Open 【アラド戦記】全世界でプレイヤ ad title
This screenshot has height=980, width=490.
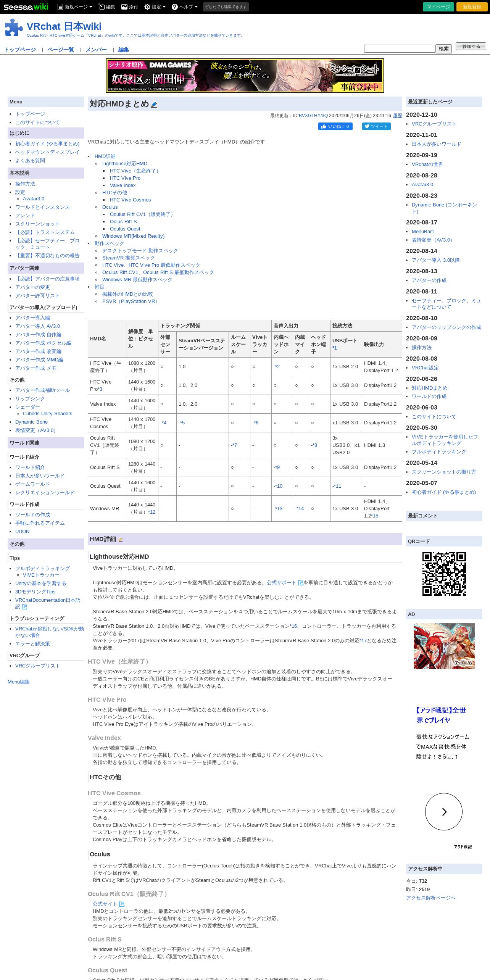tap(441, 715)
